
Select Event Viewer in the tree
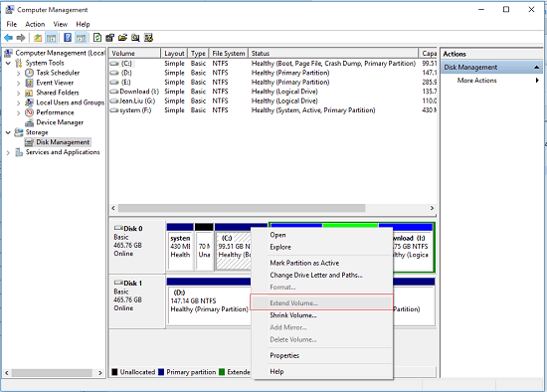[55, 83]
